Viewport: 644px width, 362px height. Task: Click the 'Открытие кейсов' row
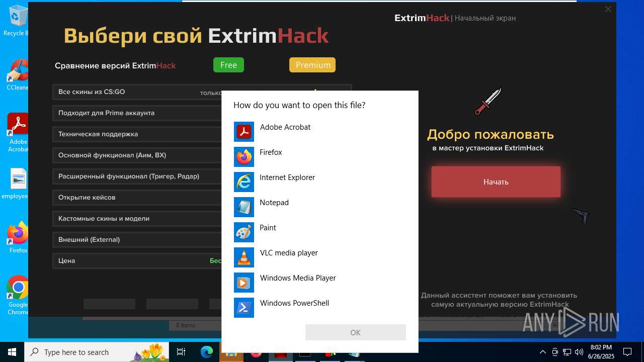coord(137,198)
